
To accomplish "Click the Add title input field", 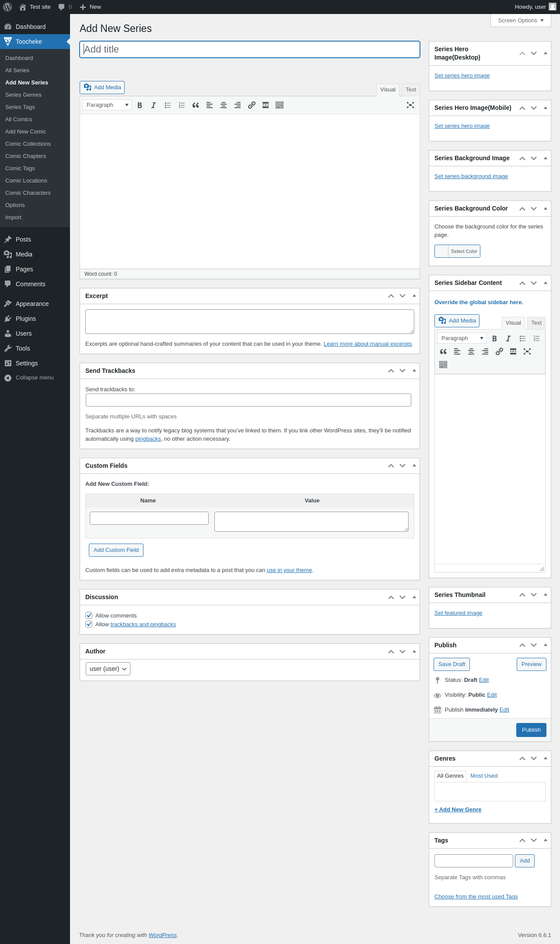I will tap(250, 49).
